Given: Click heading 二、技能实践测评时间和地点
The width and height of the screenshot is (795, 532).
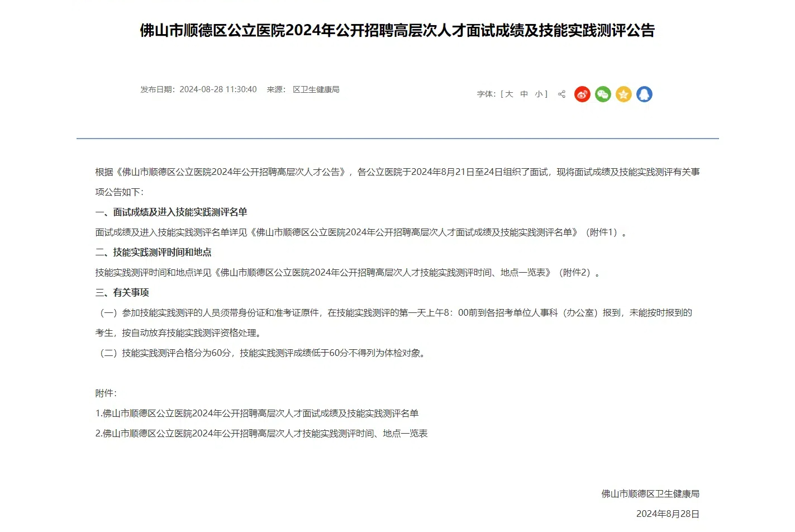Looking at the screenshot, I should click(153, 253).
